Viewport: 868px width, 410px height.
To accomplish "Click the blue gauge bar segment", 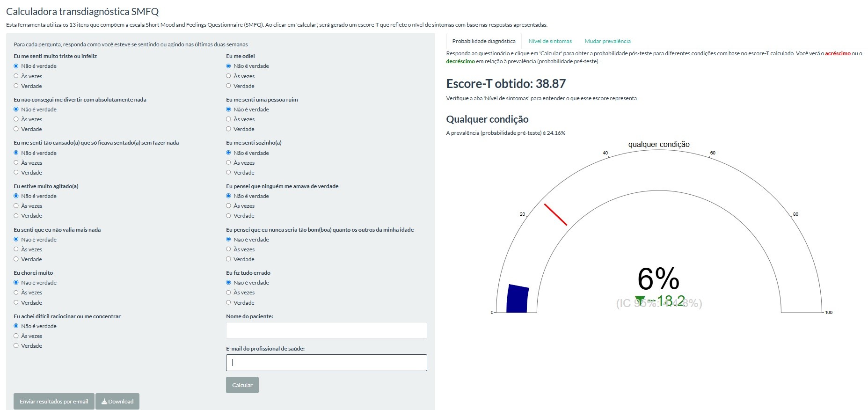I will (518, 299).
